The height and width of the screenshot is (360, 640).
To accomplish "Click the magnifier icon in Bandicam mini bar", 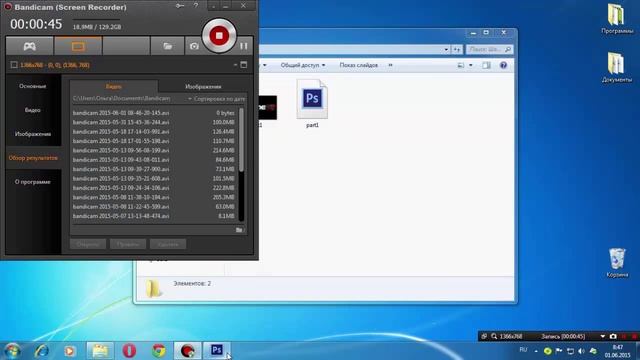I will coord(494,336).
